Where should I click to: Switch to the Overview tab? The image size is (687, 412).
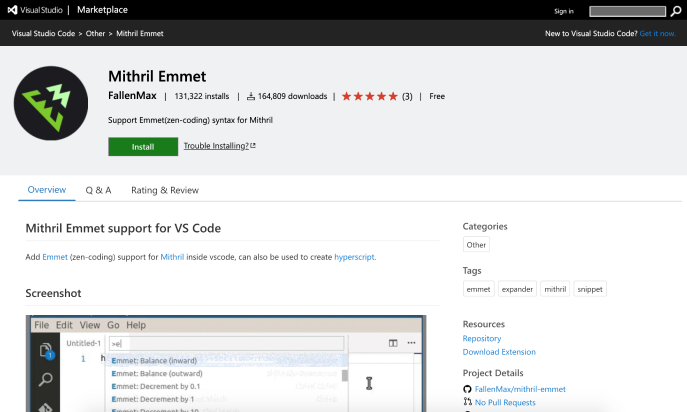coord(47,190)
